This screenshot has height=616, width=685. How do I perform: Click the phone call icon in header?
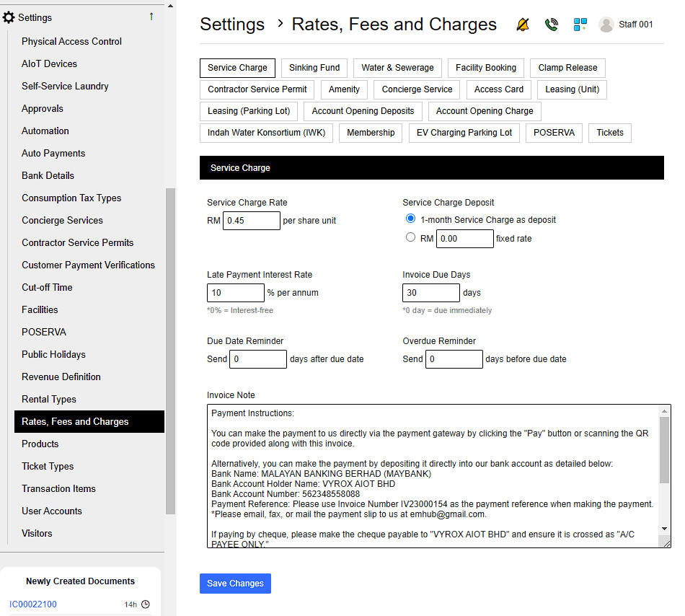pyautogui.click(x=552, y=25)
